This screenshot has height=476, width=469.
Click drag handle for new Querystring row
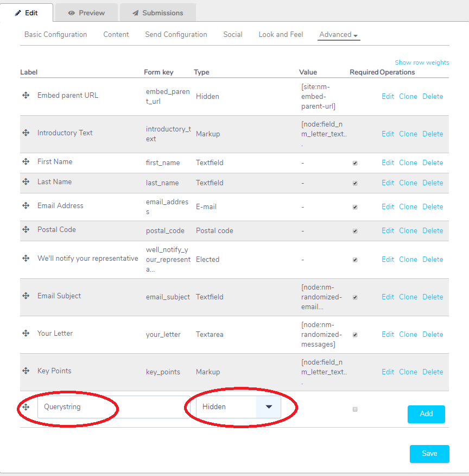[x=26, y=407]
